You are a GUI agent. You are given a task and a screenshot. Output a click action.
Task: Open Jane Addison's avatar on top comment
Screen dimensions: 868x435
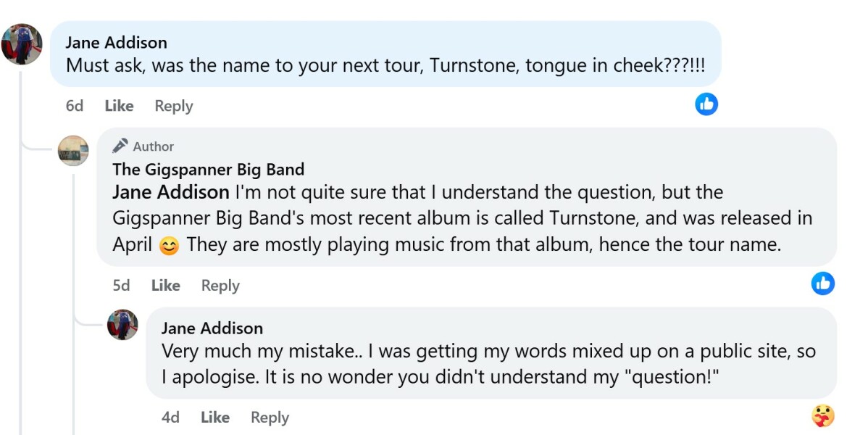click(22, 44)
